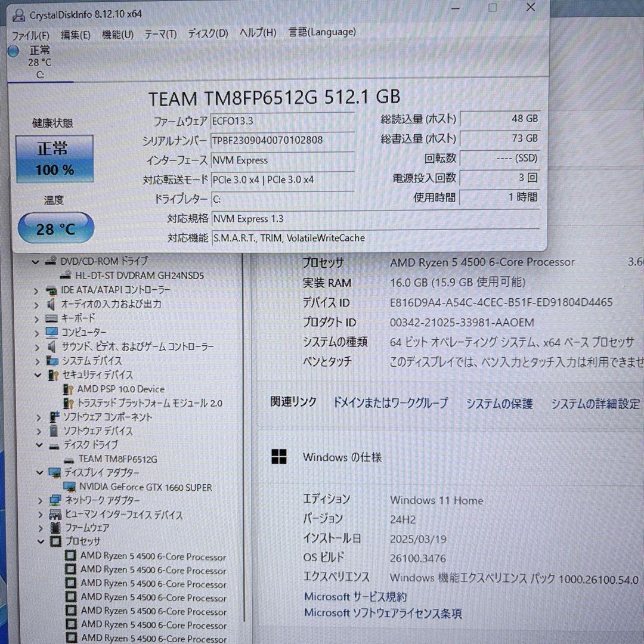
Task: Open the ヘルプ(H) menu
Action: click(x=258, y=32)
